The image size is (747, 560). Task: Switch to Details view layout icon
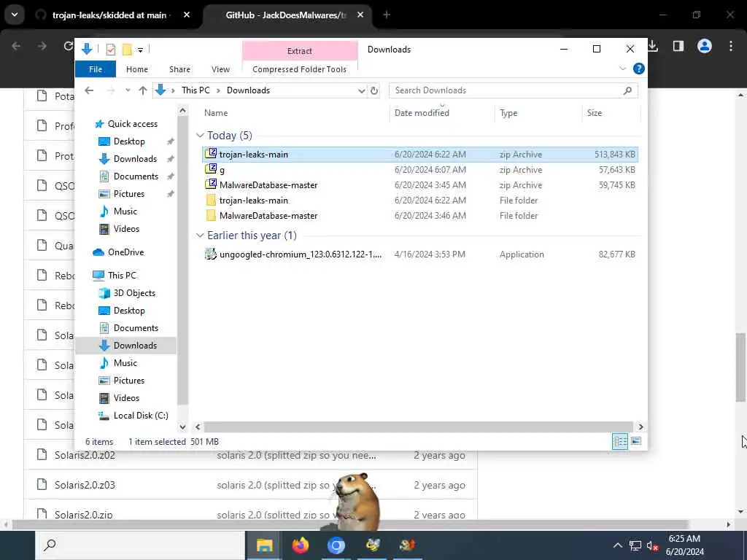(620, 441)
